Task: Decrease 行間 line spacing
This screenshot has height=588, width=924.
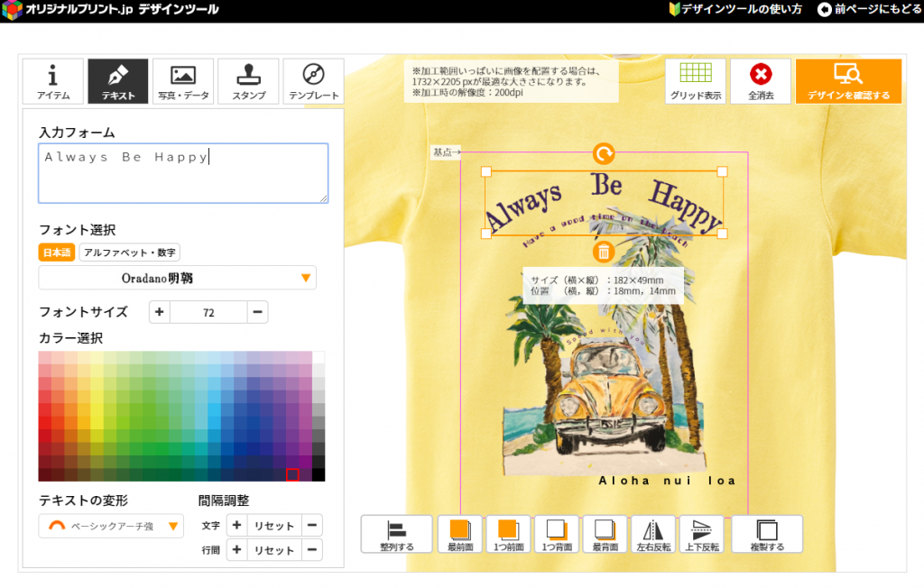Action: (x=312, y=550)
